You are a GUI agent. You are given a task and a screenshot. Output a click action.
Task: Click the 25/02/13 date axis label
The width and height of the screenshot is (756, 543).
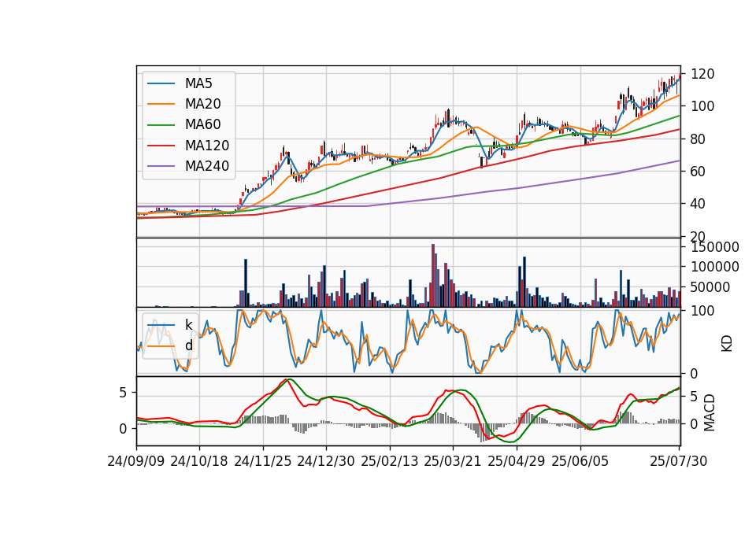coord(390,461)
